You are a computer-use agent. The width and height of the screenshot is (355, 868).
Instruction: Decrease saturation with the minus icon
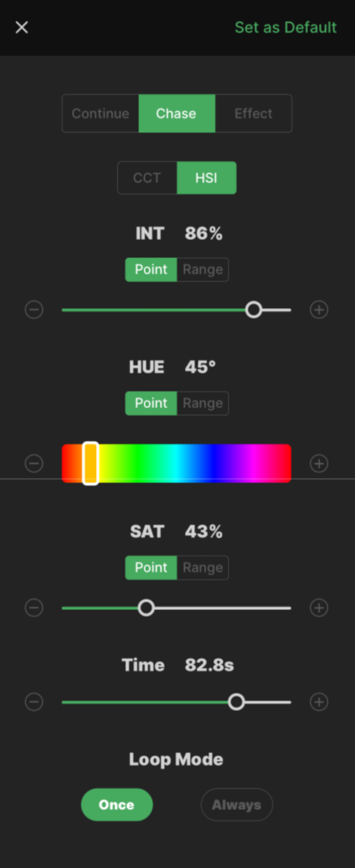click(x=34, y=608)
